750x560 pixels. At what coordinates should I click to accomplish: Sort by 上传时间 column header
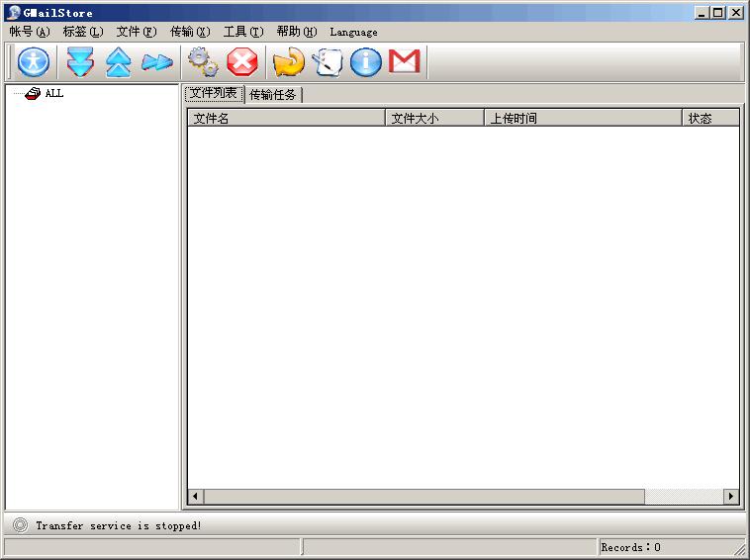pos(582,119)
